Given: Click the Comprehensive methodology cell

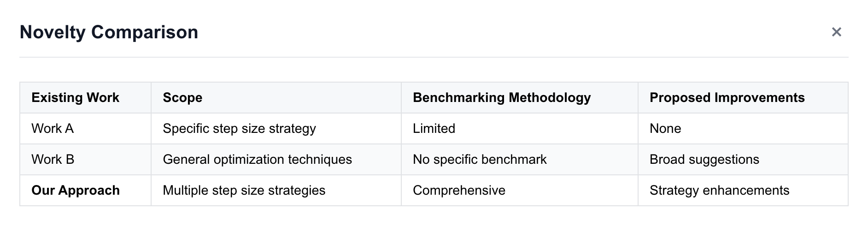Looking at the screenshot, I should (459, 191).
